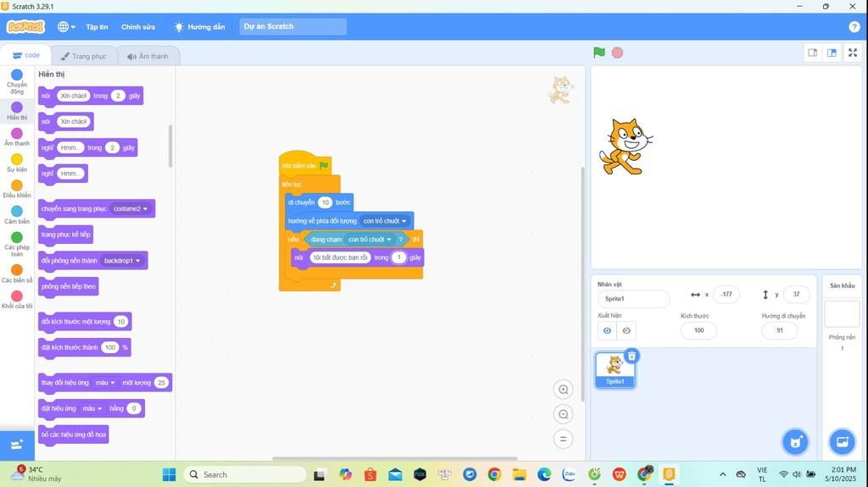Viewport: 868px width, 487px height.
Task: Select Cảm biến block category
Action: click(x=17, y=215)
